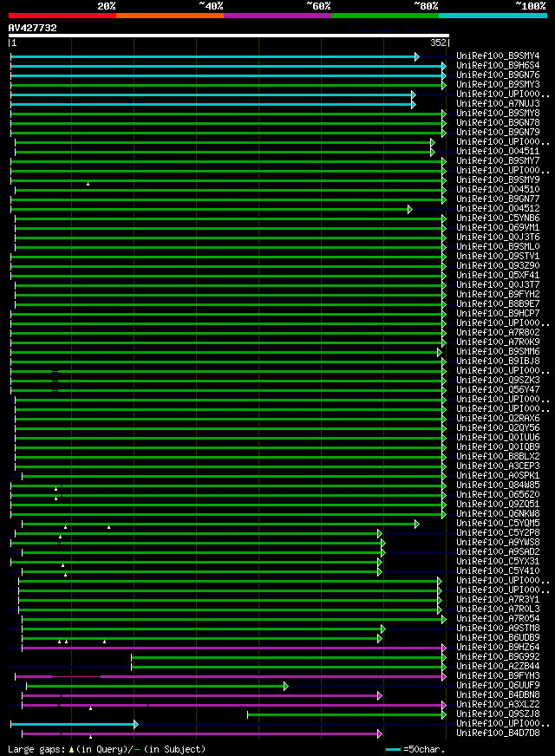Viewport: 555px width, 756px height.
Task: Select hit UniRef100_B9FYH2
Action: tap(498, 294)
